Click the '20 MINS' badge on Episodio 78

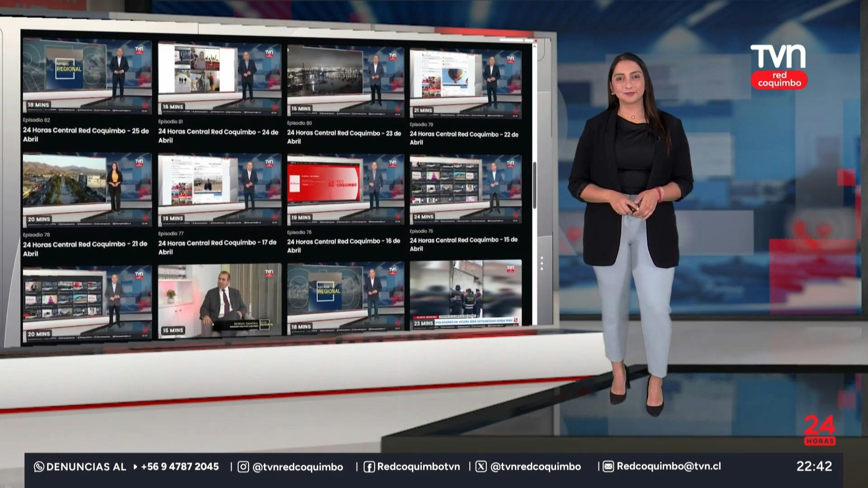pos(39,220)
